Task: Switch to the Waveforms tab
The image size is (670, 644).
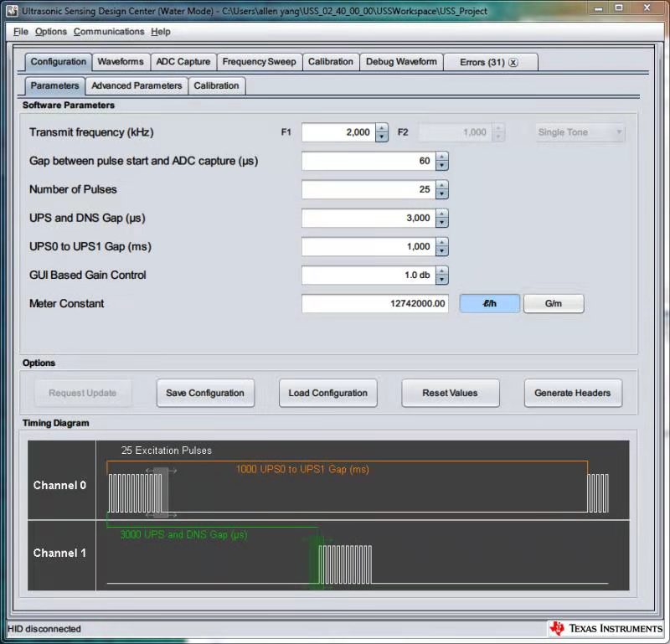Action: [x=121, y=62]
